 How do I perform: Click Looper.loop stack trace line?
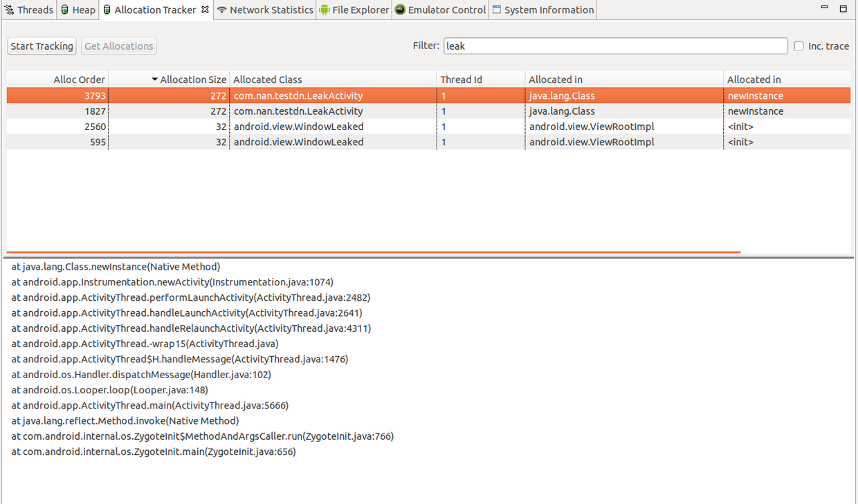[x=109, y=390]
